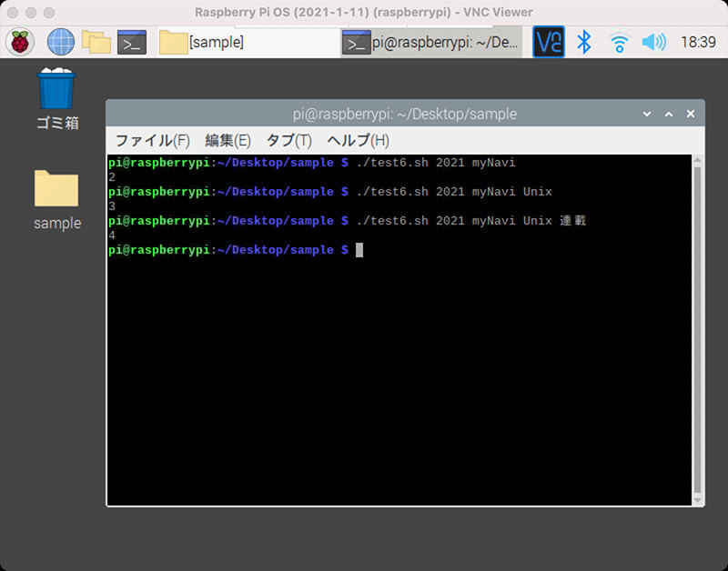This screenshot has width=728, height=571.
Task: Click the volume speaker tray icon
Action: tap(653, 42)
